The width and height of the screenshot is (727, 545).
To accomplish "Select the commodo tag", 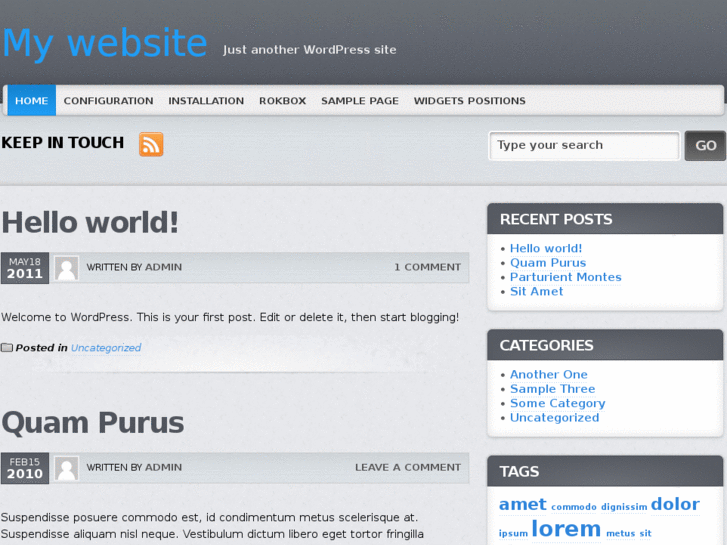I will pos(574,507).
